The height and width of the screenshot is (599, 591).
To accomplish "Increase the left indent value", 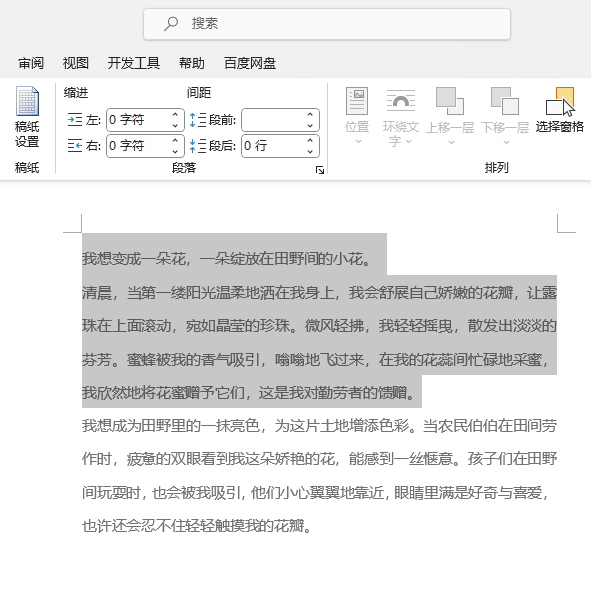I will click(x=175, y=115).
